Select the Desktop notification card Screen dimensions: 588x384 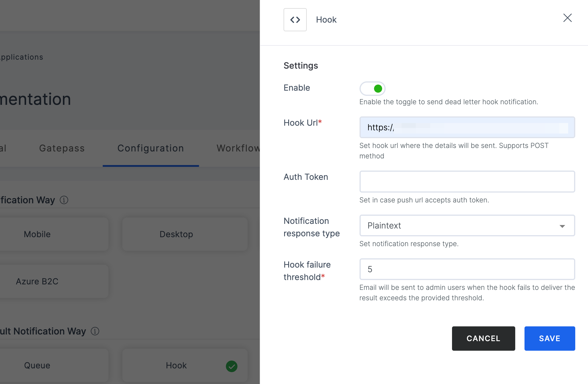click(x=185, y=234)
